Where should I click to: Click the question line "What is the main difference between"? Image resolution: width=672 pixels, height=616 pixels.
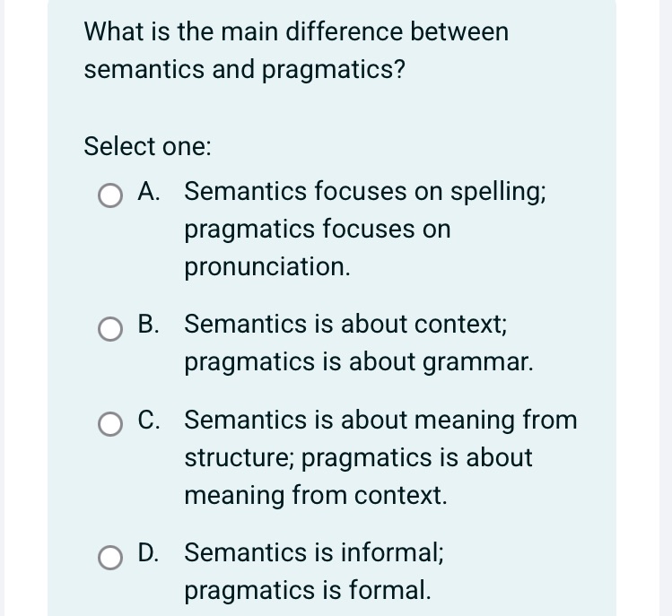pyautogui.click(x=296, y=32)
